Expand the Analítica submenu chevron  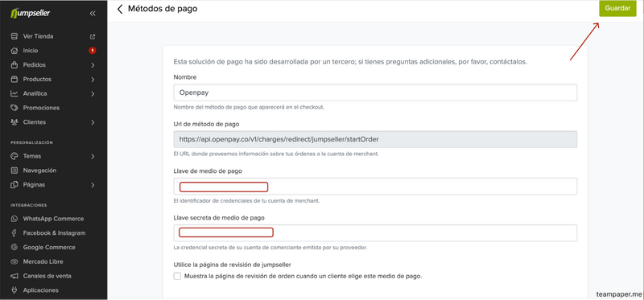pos(93,93)
